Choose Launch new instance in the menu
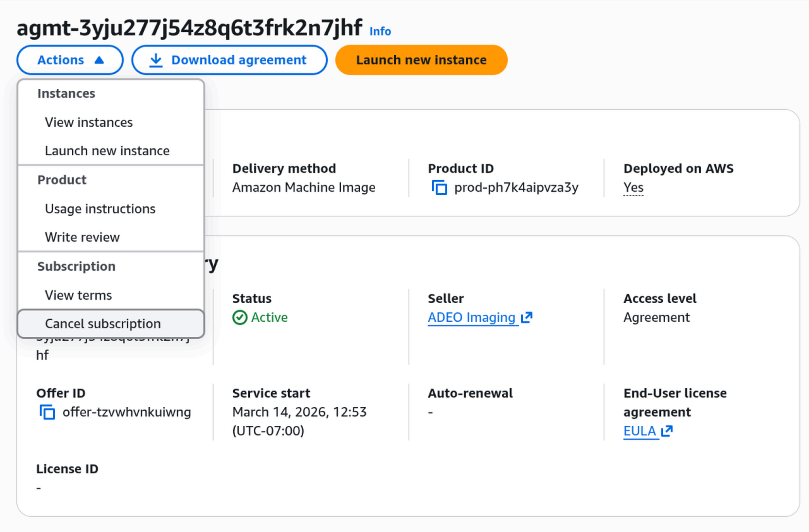This screenshot has width=809, height=532. pyautogui.click(x=107, y=150)
